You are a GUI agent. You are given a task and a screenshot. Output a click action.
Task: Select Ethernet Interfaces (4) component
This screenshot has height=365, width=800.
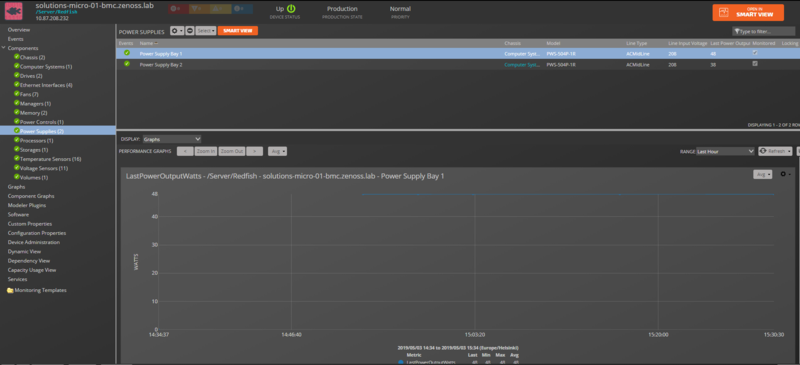46,85
